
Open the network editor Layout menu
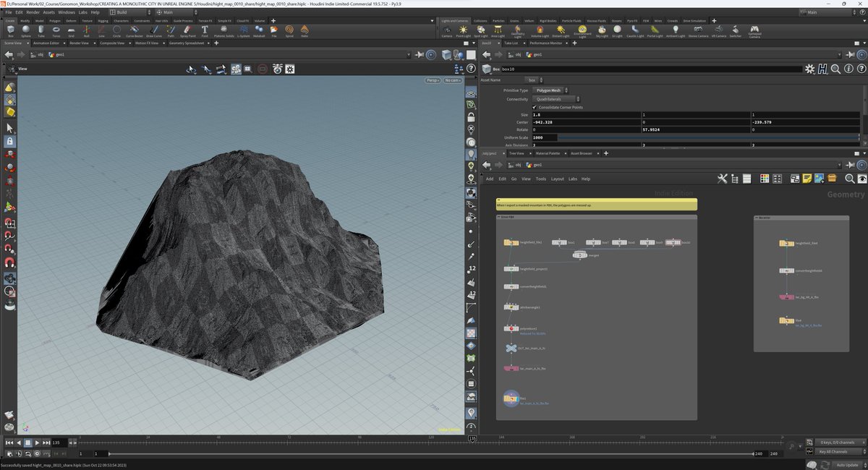point(557,179)
